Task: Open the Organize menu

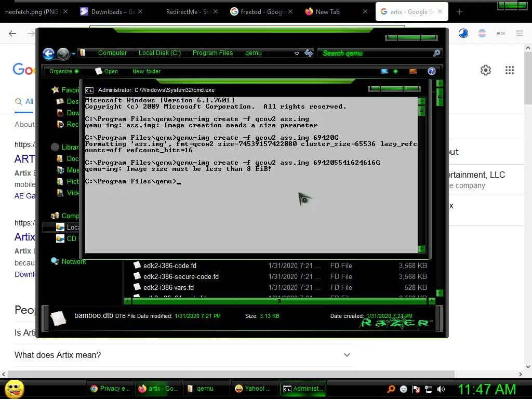Action: tap(64, 71)
